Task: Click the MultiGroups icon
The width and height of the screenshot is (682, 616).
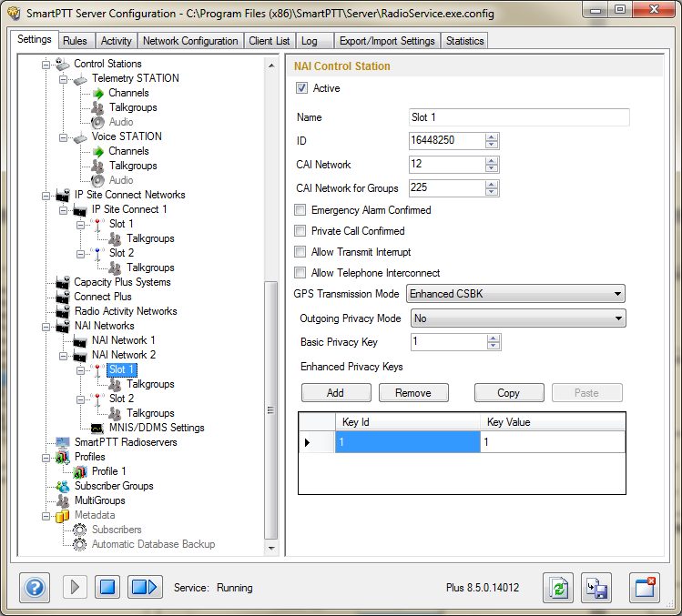Action: (x=63, y=500)
